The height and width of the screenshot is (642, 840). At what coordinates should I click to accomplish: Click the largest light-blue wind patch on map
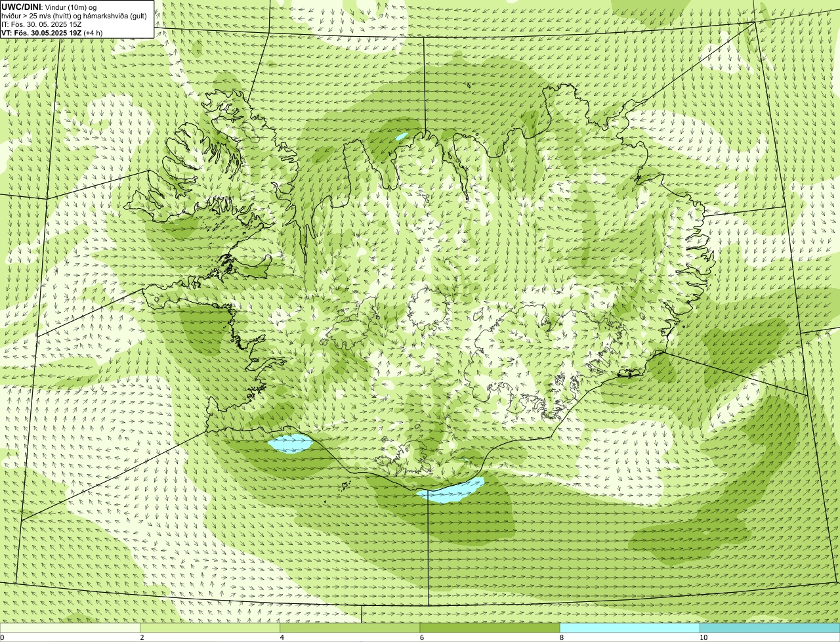click(x=450, y=491)
